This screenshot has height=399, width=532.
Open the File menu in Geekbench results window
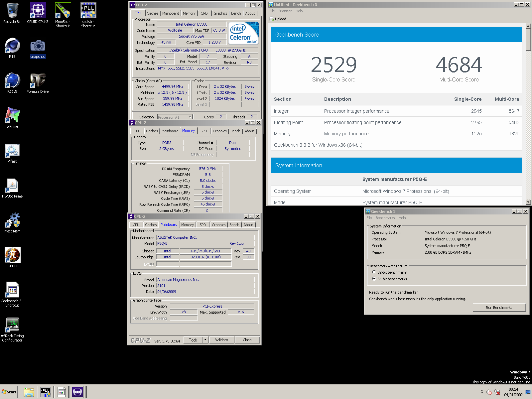point(272,11)
